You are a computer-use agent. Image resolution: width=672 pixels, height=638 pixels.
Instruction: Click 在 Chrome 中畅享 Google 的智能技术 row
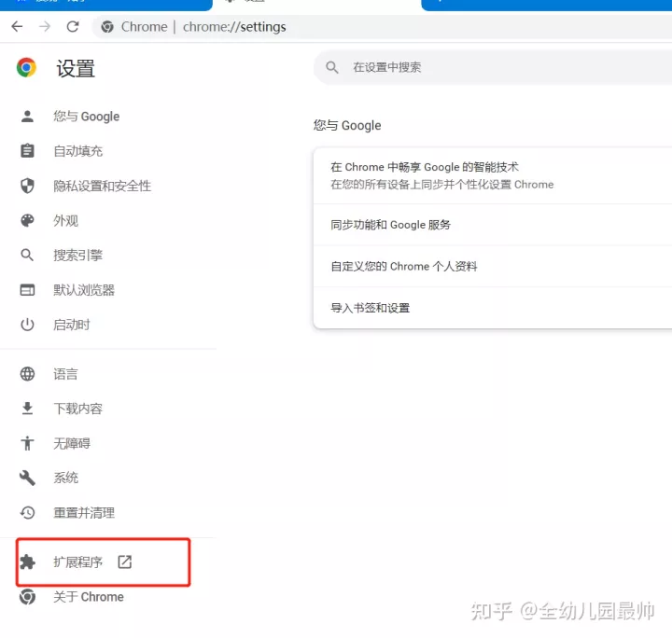click(x=493, y=175)
